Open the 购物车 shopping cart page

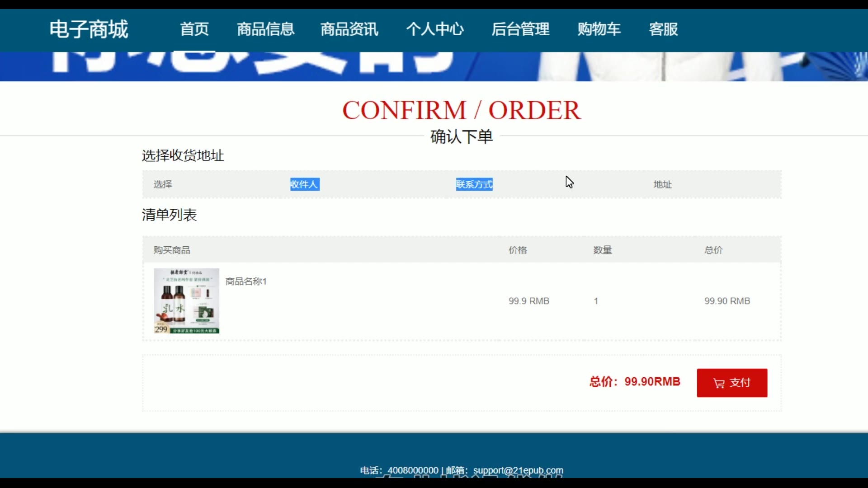tap(599, 29)
